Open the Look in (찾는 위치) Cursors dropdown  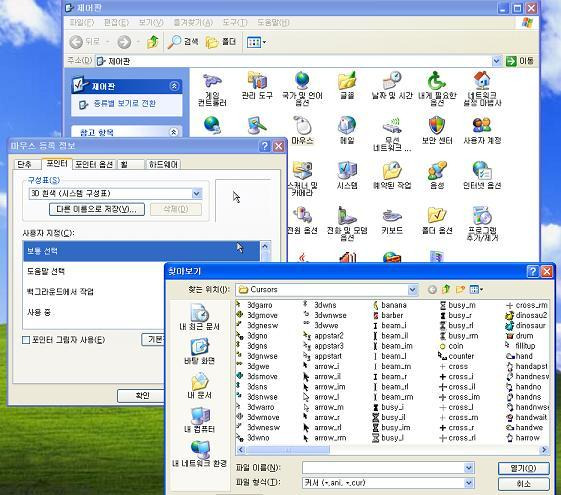[x=413, y=290]
